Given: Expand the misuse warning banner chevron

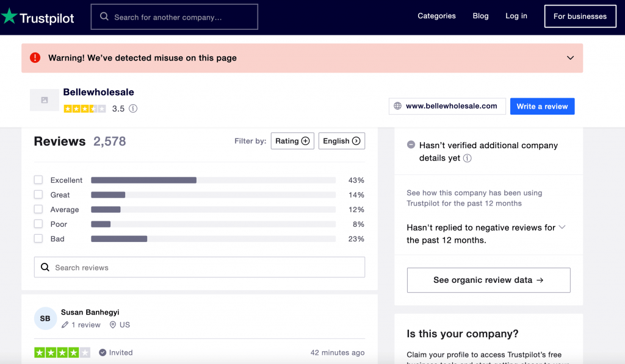Looking at the screenshot, I should [570, 58].
